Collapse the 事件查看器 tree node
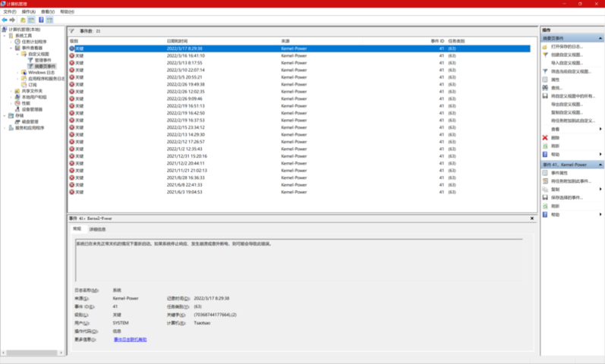605x364 pixels. (11, 48)
